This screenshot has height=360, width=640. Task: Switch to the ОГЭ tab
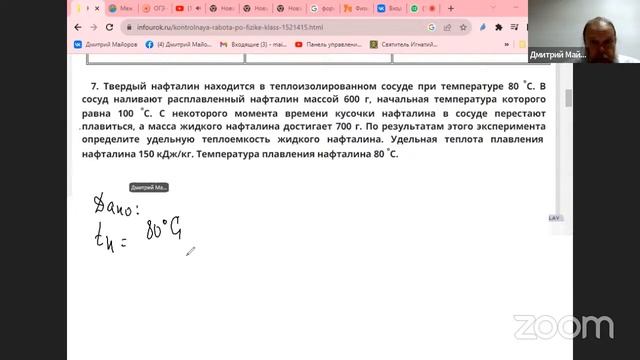click(x=155, y=9)
